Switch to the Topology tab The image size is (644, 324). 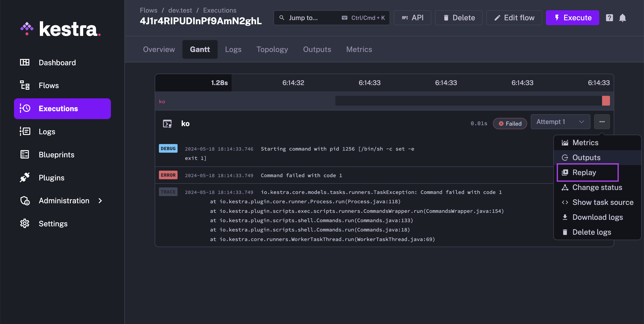tap(272, 49)
